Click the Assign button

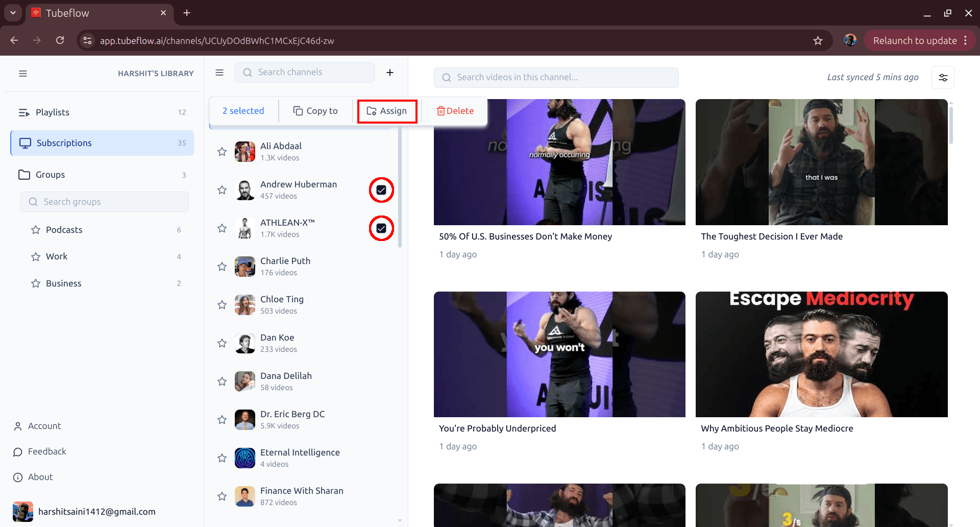[x=386, y=110]
